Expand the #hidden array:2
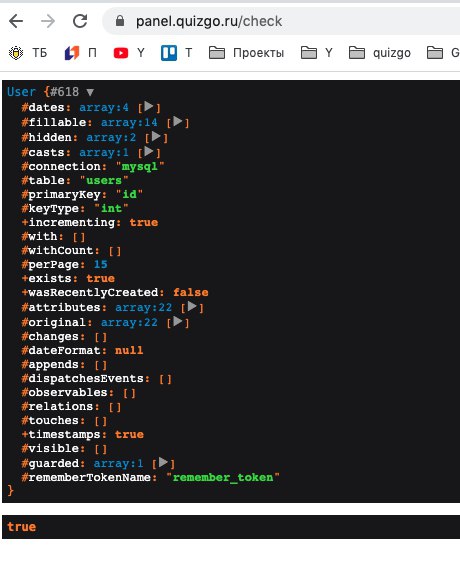The height and width of the screenshot is (561, 460). tap(156, 136)
